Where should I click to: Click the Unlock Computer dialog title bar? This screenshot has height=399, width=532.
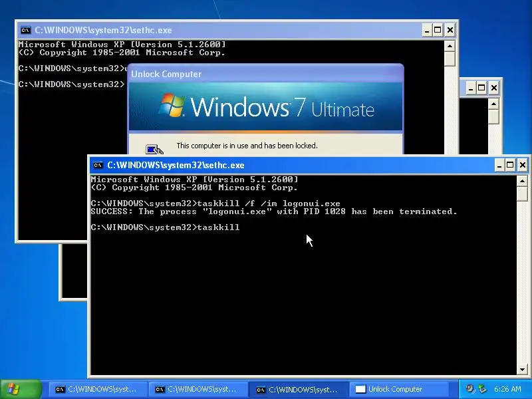(x=265, y=74)
